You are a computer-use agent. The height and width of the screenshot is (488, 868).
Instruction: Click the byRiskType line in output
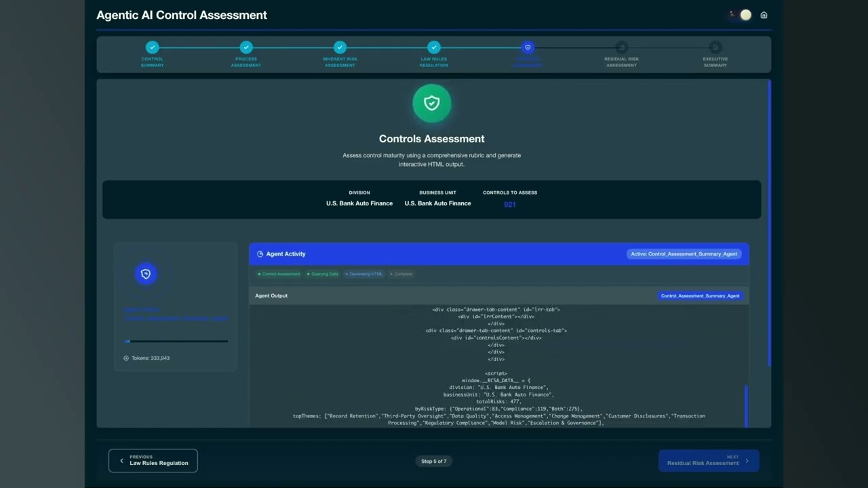point(498,409)
